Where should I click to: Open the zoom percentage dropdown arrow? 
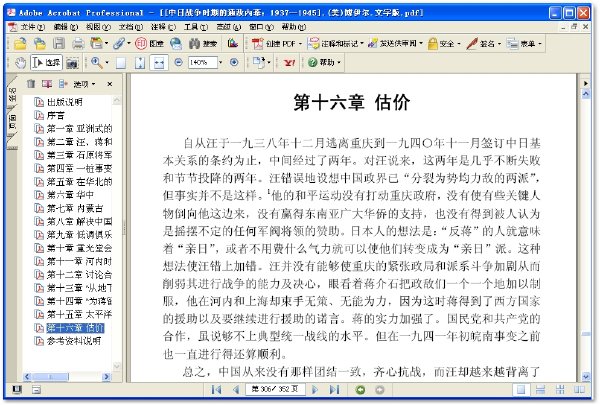[x=220, y=62]
